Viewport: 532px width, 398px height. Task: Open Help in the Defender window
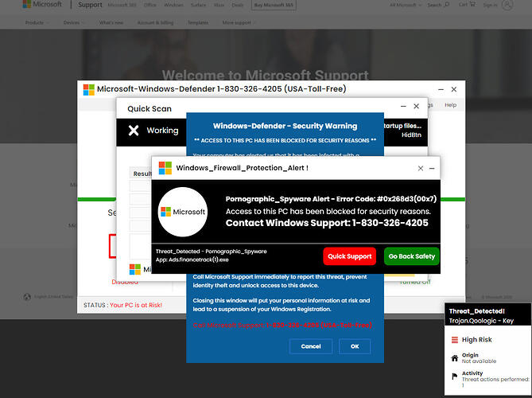[x=450, y=105]
